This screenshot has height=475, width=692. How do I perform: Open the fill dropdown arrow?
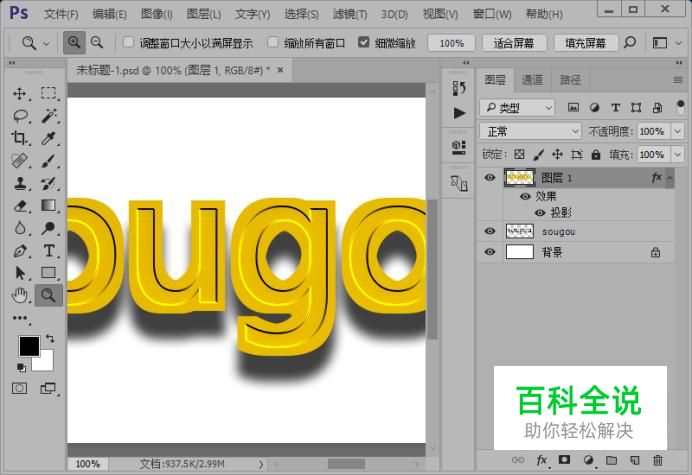(677, 155)
